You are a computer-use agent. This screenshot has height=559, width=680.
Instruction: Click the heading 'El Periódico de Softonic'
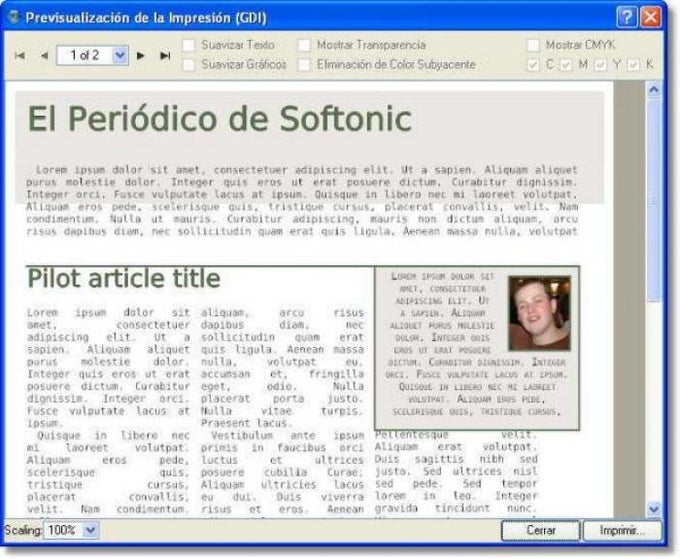coord(219,119)
